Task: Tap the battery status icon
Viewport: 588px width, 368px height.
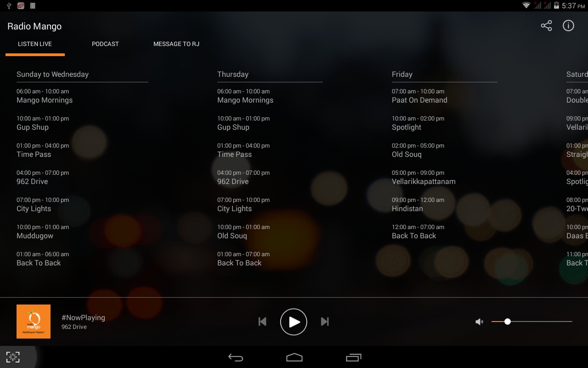Action: [556, 6]
